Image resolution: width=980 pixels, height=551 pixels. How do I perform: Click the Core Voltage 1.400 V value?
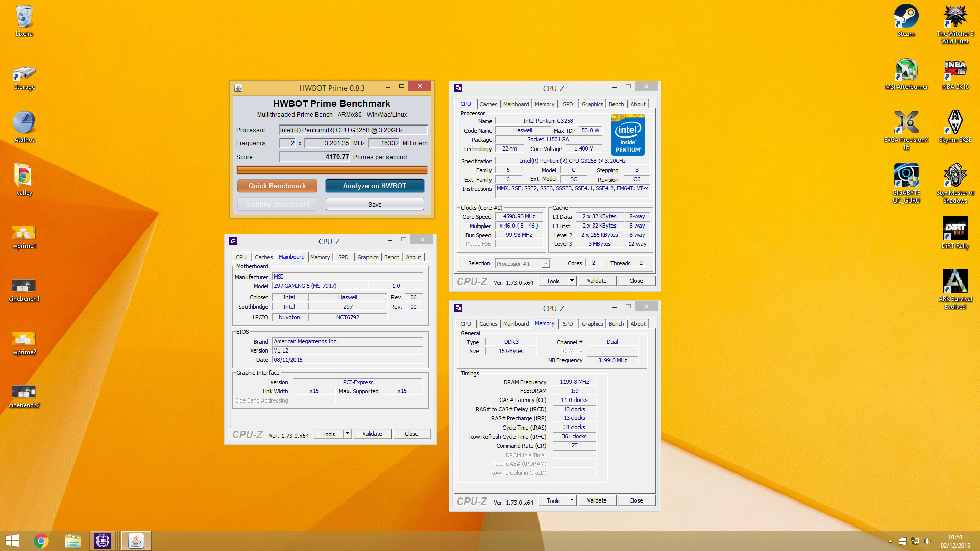[583, 148]
